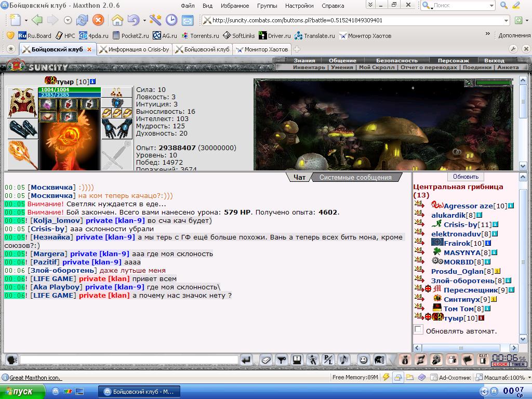The image size is (532, 399).
Task: Click private message icon beside alukardik
Action: pos(419,214)
